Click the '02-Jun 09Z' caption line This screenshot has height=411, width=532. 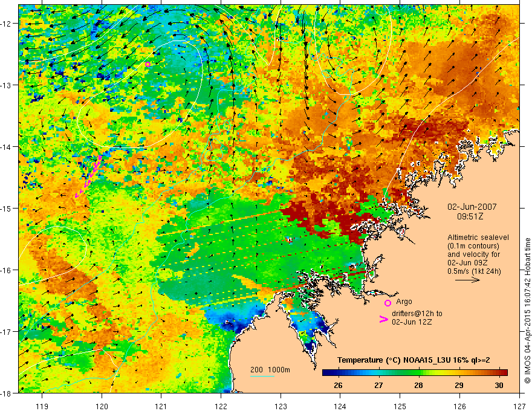coord(467,263)
